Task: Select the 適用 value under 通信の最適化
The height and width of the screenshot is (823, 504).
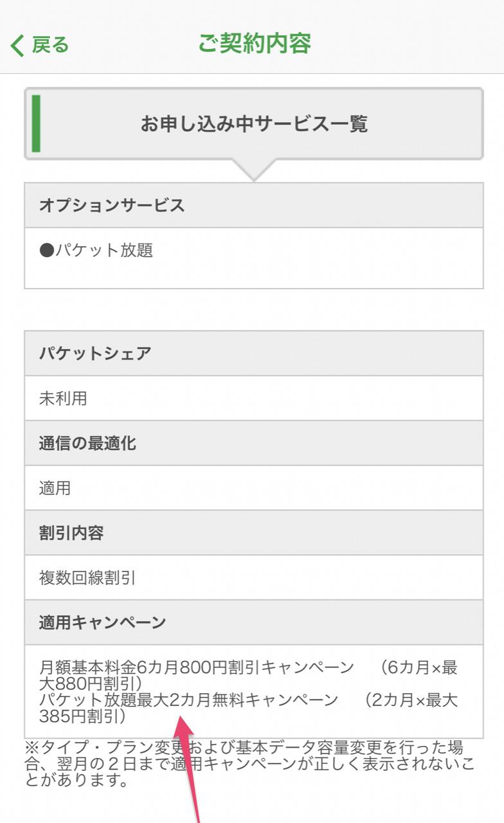Action: [x=55, y=489]
